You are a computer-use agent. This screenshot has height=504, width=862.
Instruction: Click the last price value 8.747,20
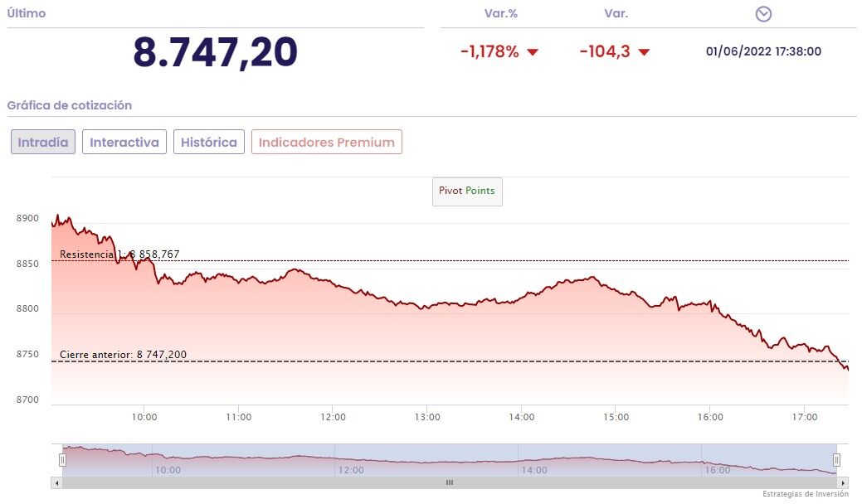(215, 52)
